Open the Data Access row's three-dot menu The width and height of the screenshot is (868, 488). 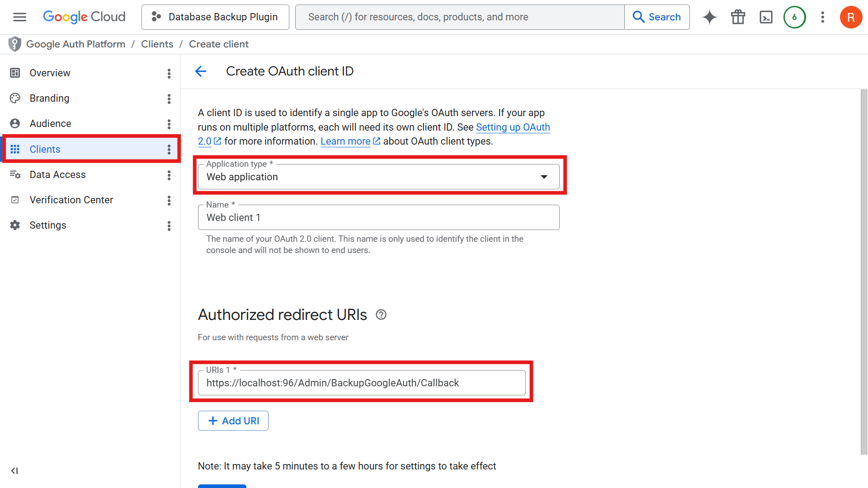coord(169,175)
